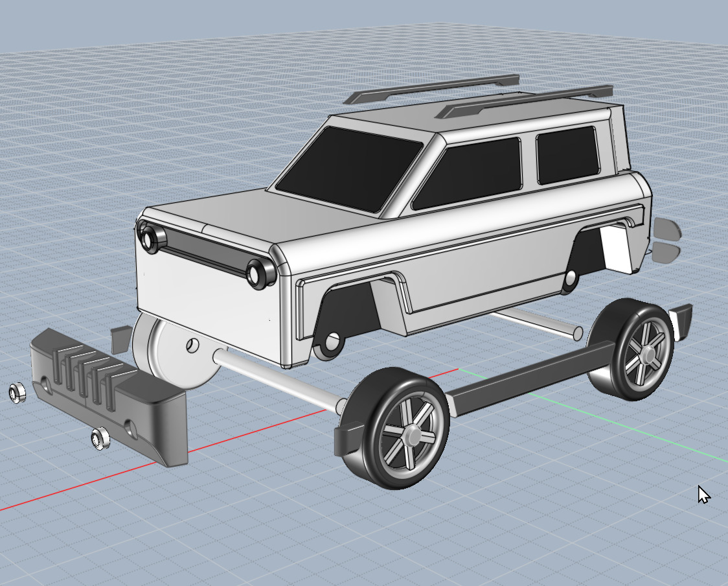Select the front windshield glass
Image resolution: width=728 pixels, height=586 pixels.
(x=349, y=169)
